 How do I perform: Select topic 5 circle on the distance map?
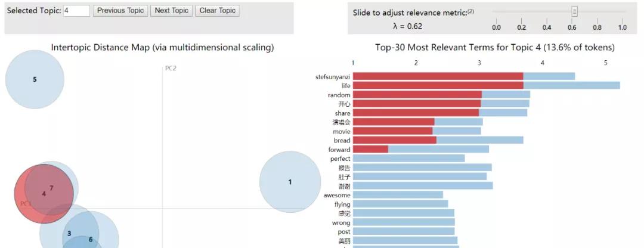[35, 79]
